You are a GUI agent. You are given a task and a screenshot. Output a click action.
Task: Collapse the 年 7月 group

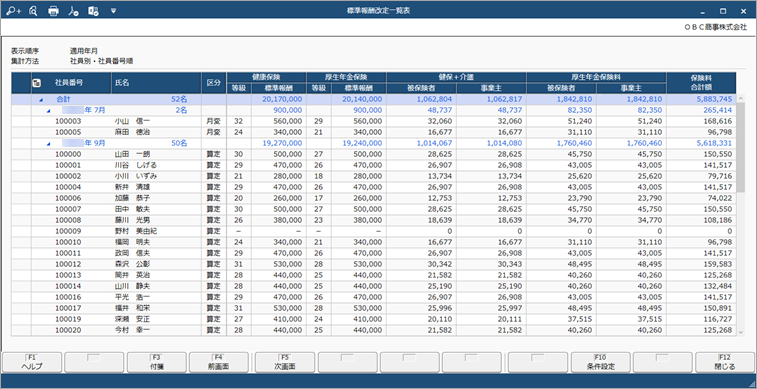point(48,111)
